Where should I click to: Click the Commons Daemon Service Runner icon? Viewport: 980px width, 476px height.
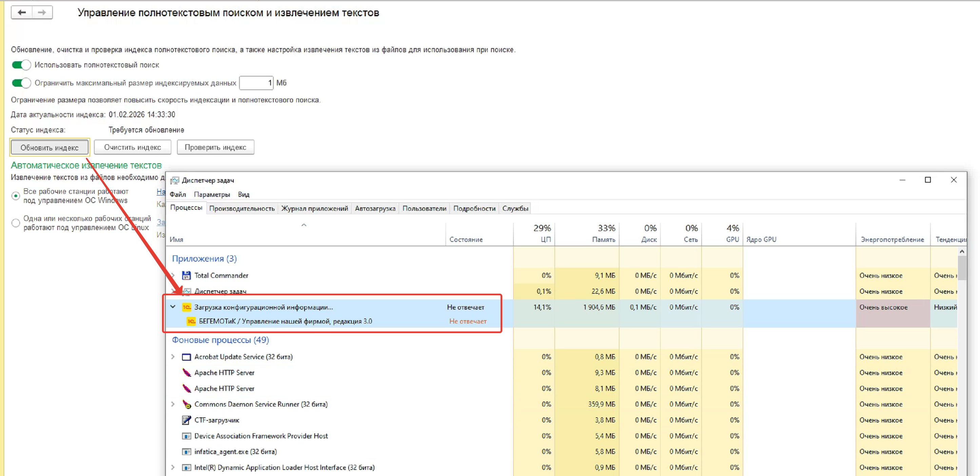187,404
